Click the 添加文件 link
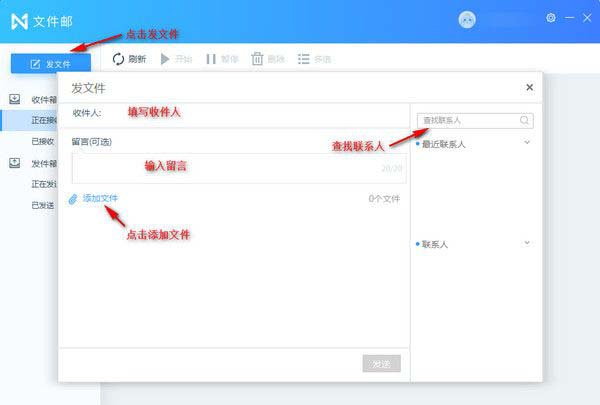 [x=100, y=198]
